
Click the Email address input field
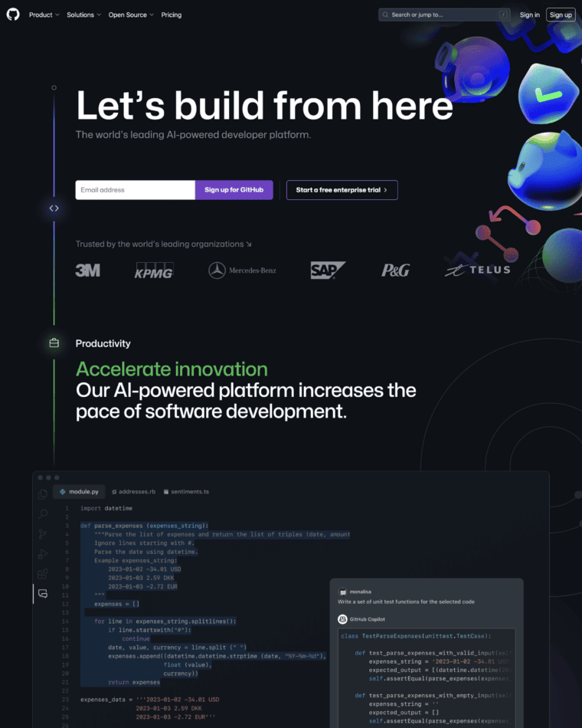(x=135, y=190)
